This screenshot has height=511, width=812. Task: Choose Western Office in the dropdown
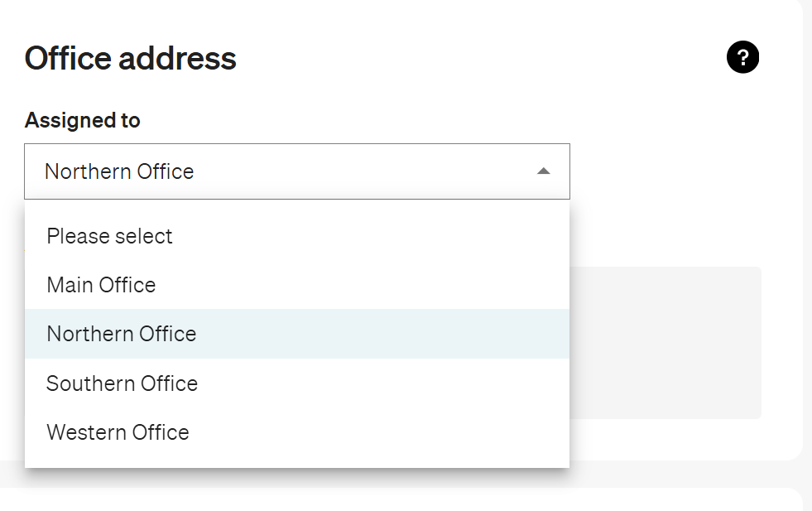[296, 432]
